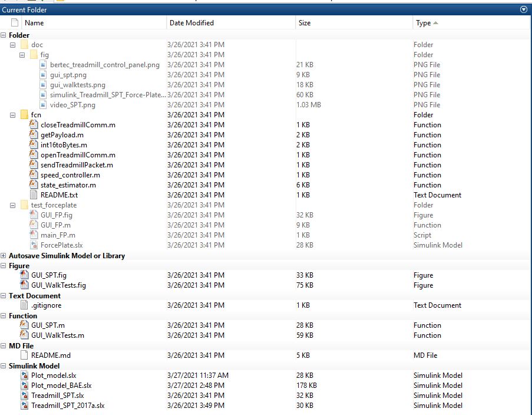Viewport: 532px width, 415px height.
Task: Collapse the Figure group
Action: click(4, 266)
